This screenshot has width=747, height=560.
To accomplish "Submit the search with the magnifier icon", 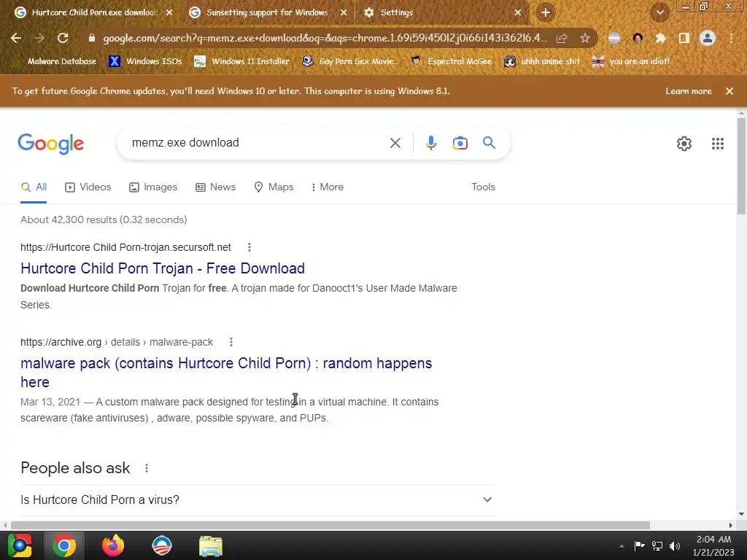I will click(x=489, y=142).
